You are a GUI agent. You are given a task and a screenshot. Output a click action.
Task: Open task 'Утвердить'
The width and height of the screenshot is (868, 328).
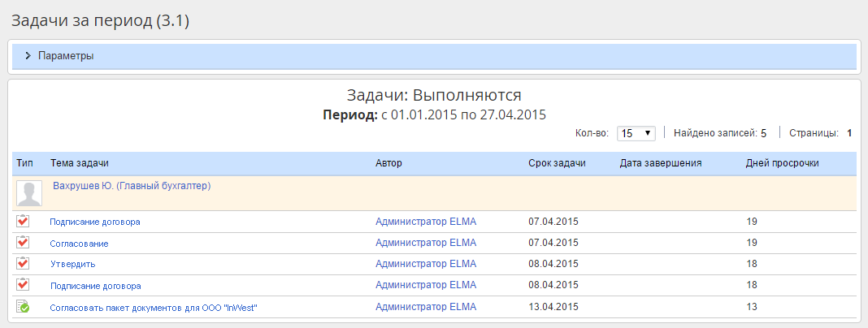pos(72,264)
